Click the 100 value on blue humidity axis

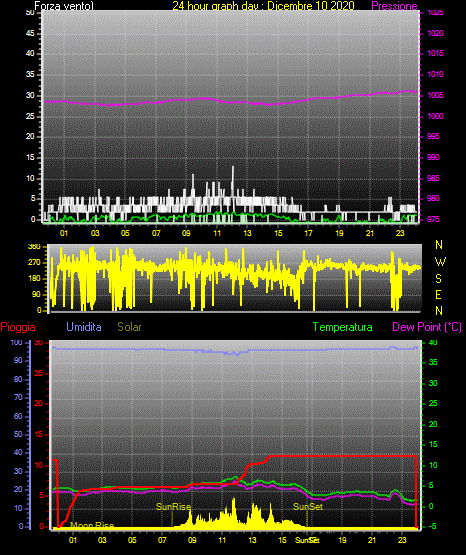[17, 343]
